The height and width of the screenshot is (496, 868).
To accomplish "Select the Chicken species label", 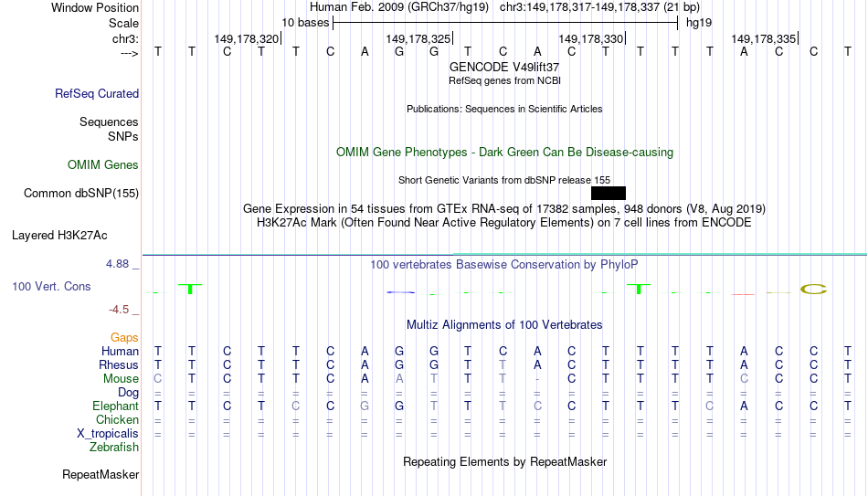I will 117,419.
